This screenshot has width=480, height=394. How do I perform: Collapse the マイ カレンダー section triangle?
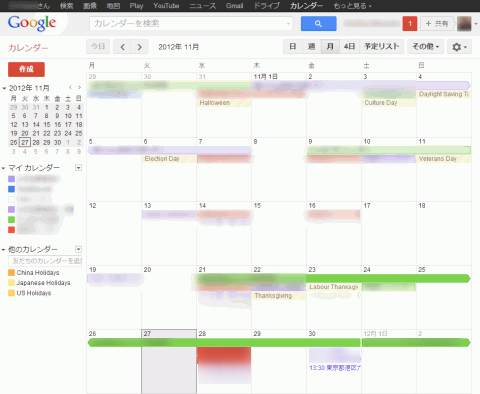coord(4,168)
